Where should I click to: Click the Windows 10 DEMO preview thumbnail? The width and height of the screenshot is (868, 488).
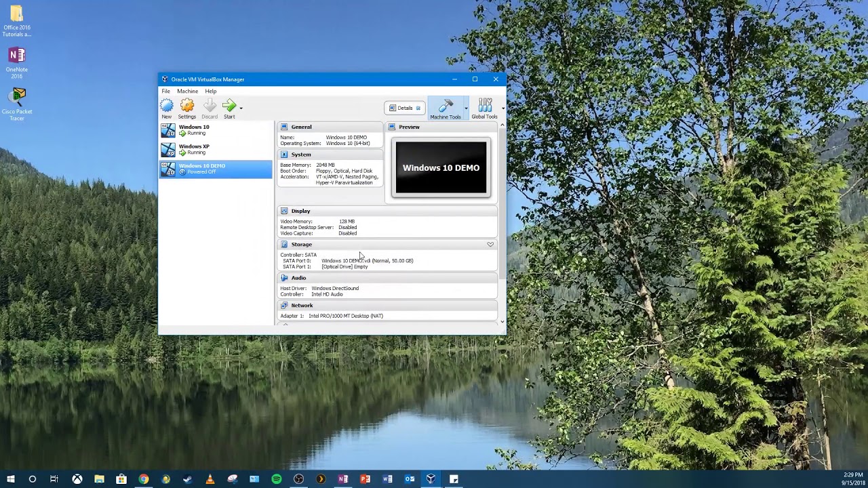click(441, 168)
